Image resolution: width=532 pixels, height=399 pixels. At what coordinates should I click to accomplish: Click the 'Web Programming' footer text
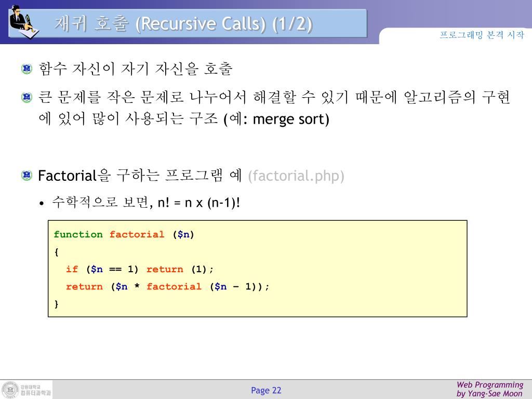click(x=490, y=385)
